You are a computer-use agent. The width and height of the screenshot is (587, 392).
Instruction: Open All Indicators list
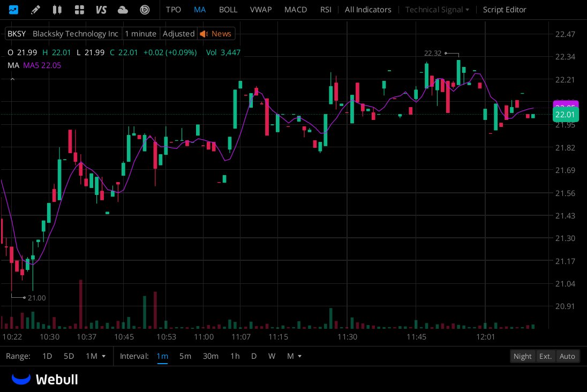[x=367, y=9]
